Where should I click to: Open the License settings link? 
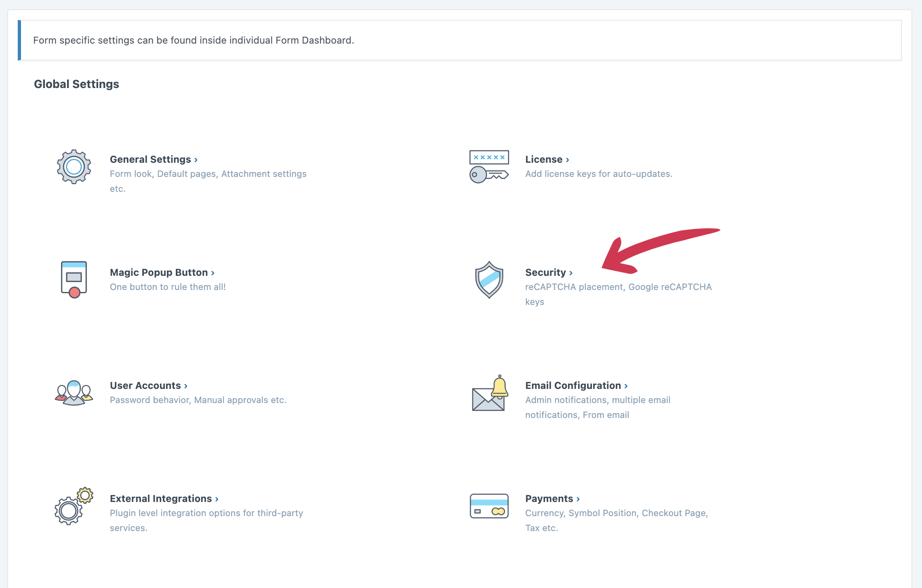pos(543,160)
